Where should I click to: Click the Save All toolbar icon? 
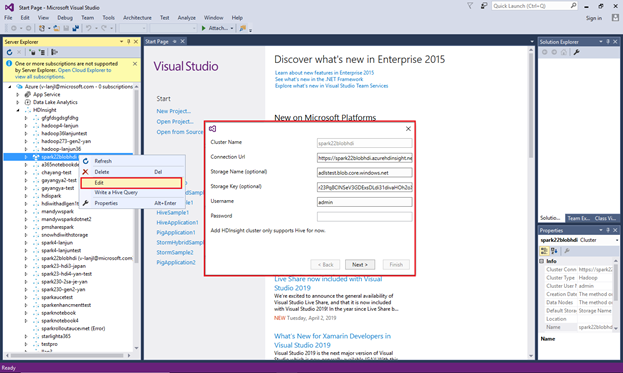coord(75,28)
